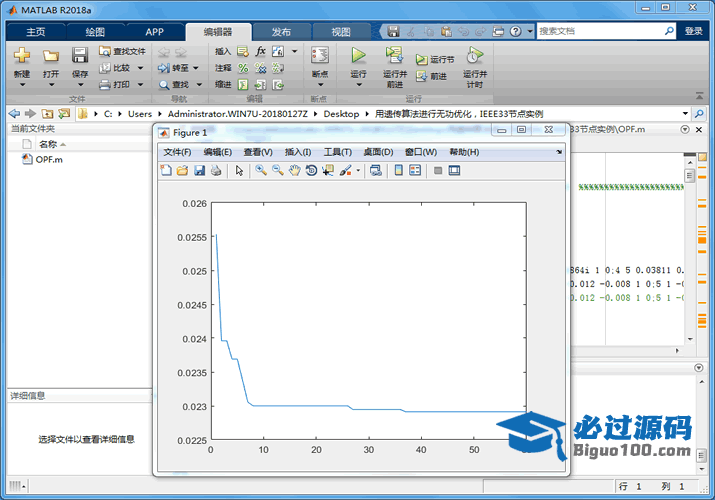Click Run and Time (运行并计时) icon
This screenshot has height=500, width=715.
coord(474,55)
